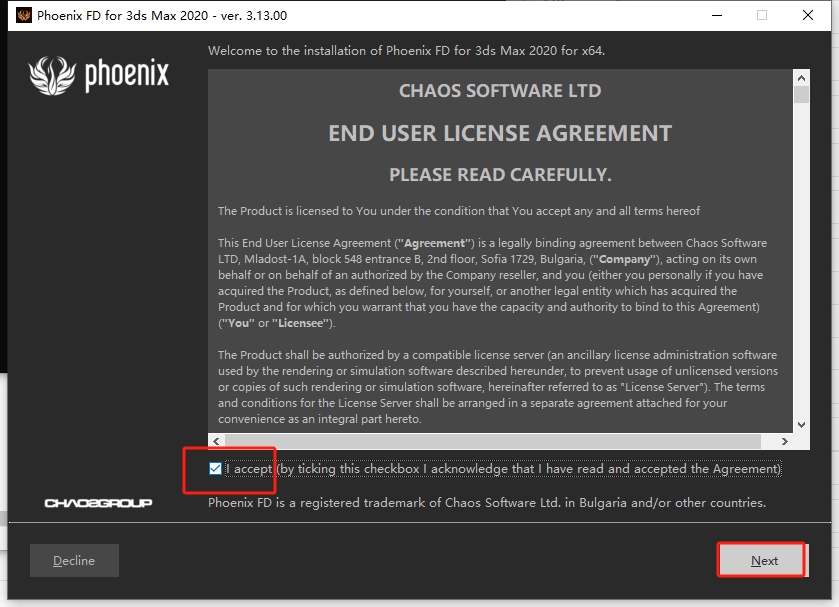Close the Phoenix FD installer window
The image size is (839, 607).
click(808, 15)
